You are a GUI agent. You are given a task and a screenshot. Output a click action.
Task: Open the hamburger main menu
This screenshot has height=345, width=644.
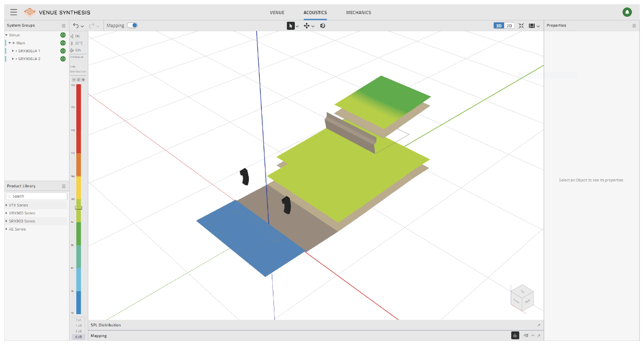pyautogui.click(x=14, y=12)
